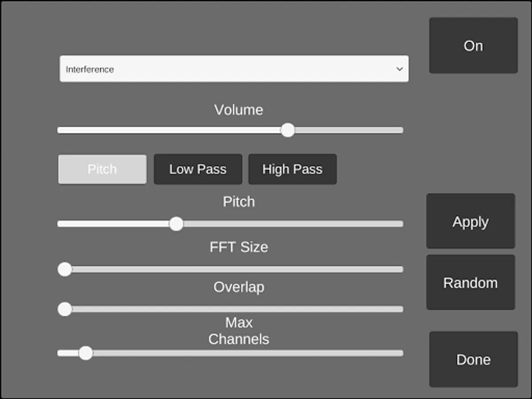Select the Pitch filter tab
The height and width of the screenshot is (399, 532).
coord(102,169)
